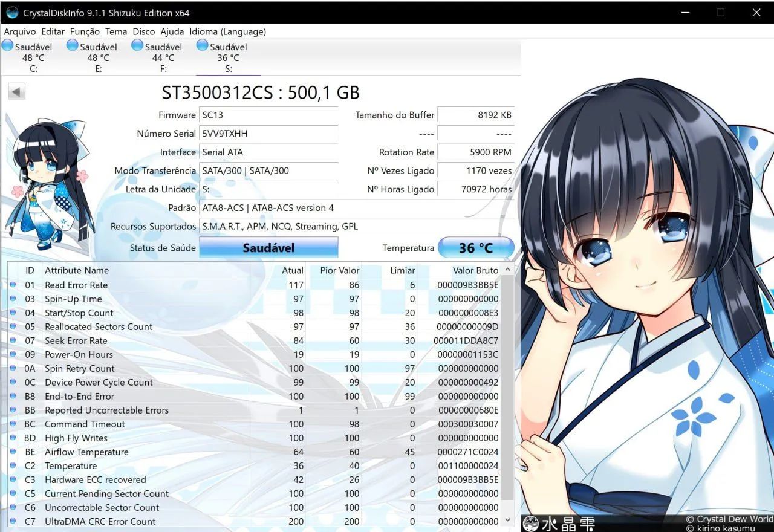Select drive C: tab at 48 °C
The height and width of the screenshot is (532, 774).
[x=33, y=57]
